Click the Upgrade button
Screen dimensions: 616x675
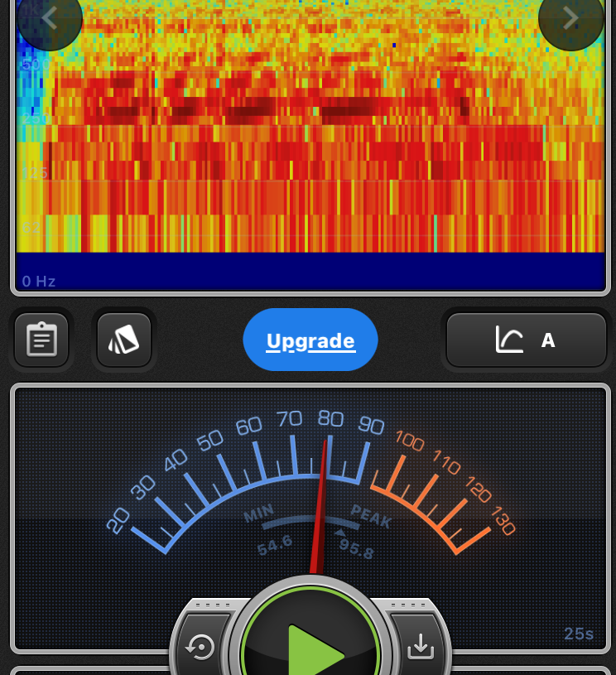(310, 340)
